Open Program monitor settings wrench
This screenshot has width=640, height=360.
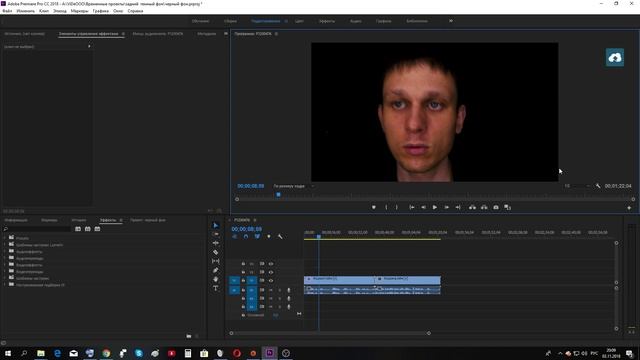598,186
